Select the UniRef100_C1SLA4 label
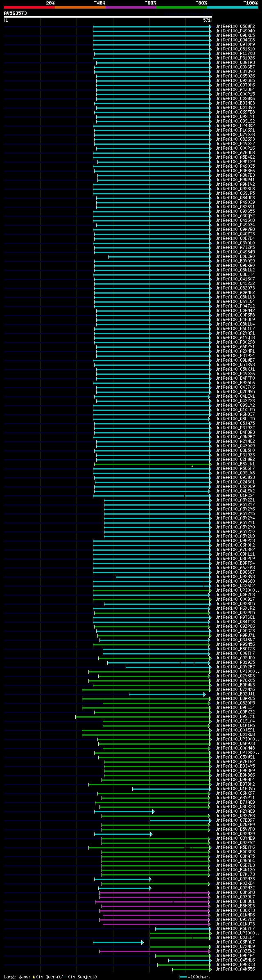Viewport: 262px width, 980px height. tap(235, 721)
